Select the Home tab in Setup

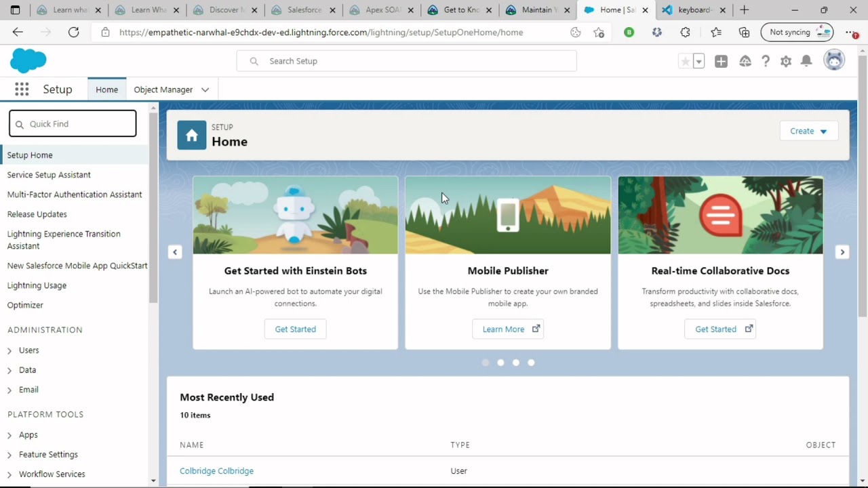(106, 89)
